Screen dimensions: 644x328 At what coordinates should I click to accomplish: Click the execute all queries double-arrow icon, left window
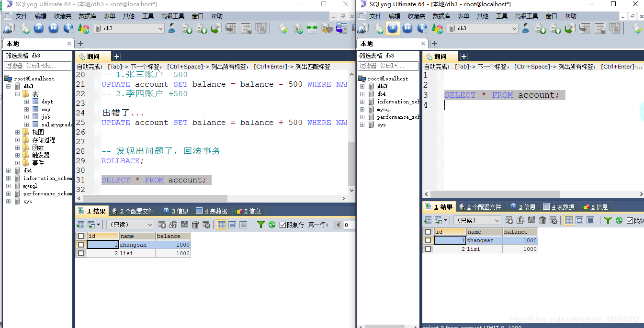point(54,28)
